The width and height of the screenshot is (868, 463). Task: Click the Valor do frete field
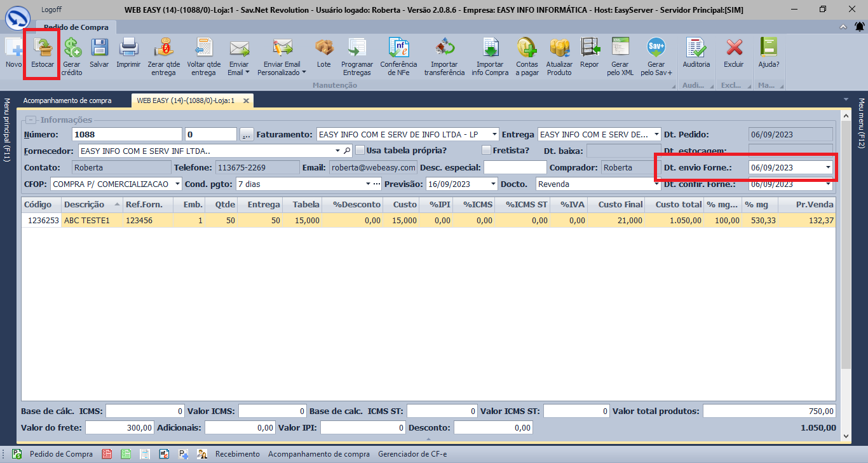[x=119, y=428]
